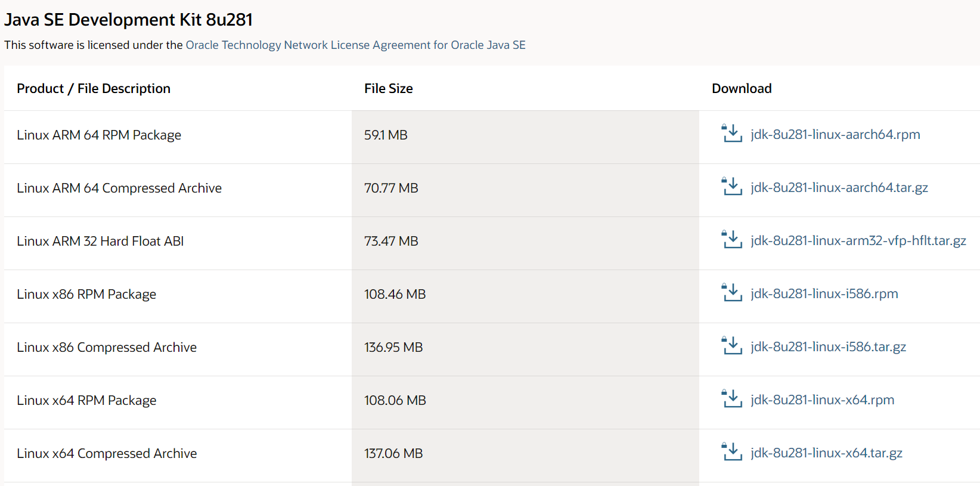Click download icon for jdk-8u281-linux-x64.tar.gz
This screenshot has height=486, width=980.
[731, 452]
